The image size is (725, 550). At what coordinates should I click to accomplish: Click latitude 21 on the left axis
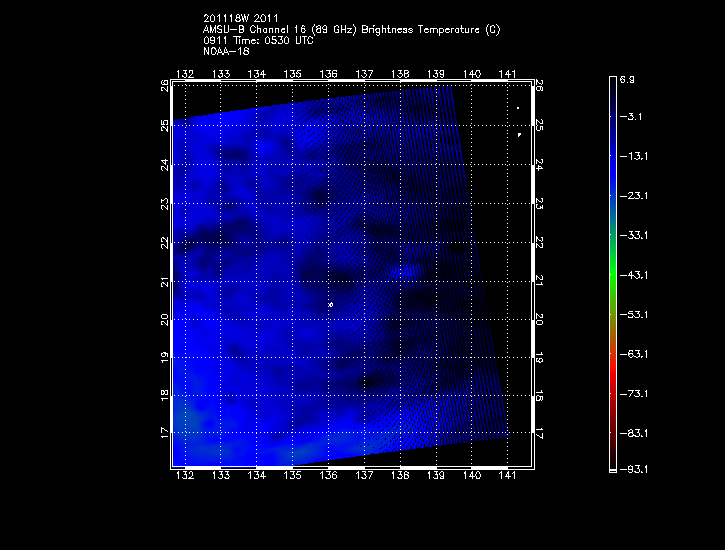(165, 281)
